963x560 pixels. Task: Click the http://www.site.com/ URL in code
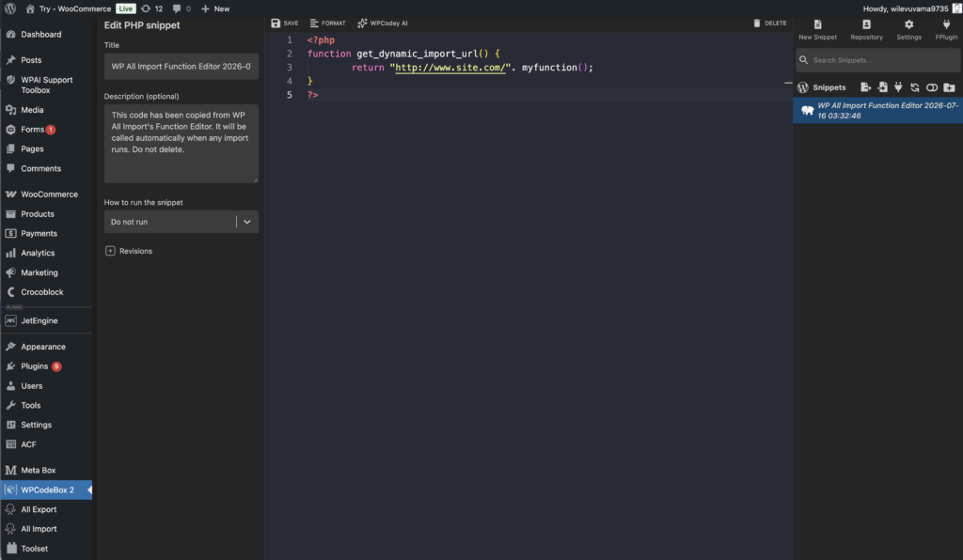pyautogui.click(x=451, y=68)
